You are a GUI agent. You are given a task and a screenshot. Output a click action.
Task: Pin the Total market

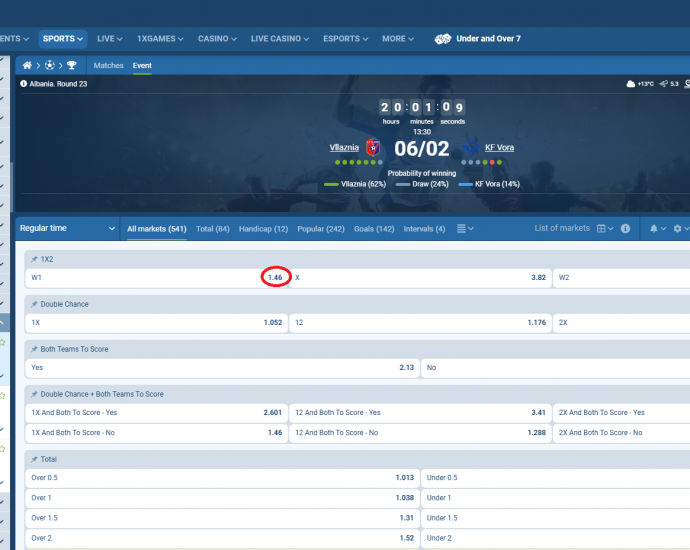(34, 459)
